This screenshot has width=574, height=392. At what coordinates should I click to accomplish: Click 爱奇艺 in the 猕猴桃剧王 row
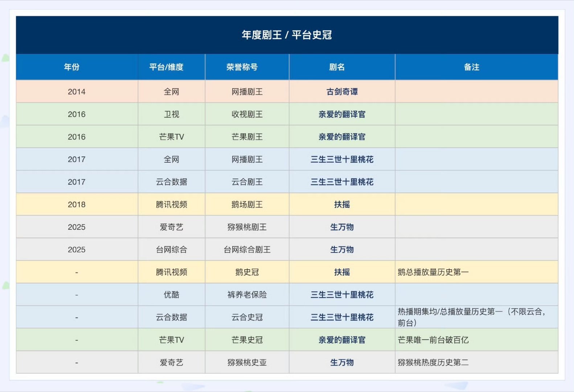pos(171,227)
